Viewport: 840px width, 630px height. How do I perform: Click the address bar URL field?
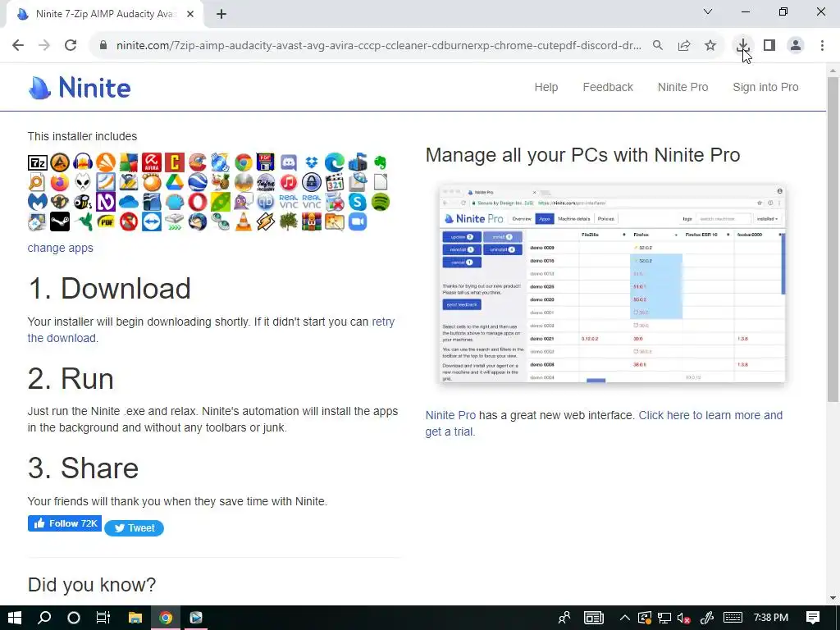378,46
